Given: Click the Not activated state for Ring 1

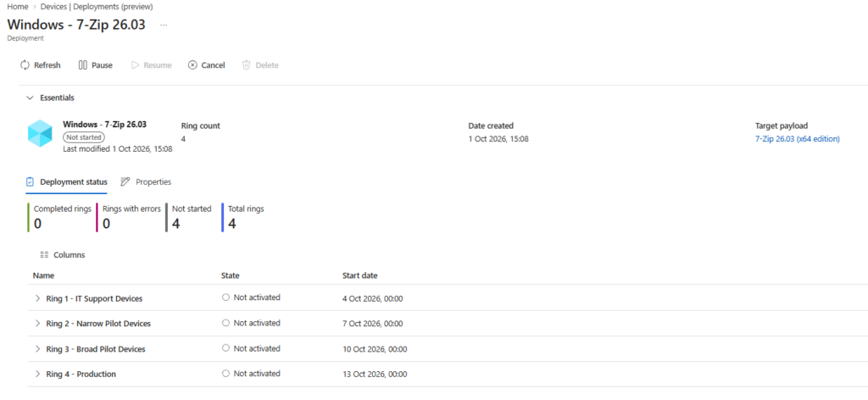Looking at the screenshot, I should click(251, 297).
